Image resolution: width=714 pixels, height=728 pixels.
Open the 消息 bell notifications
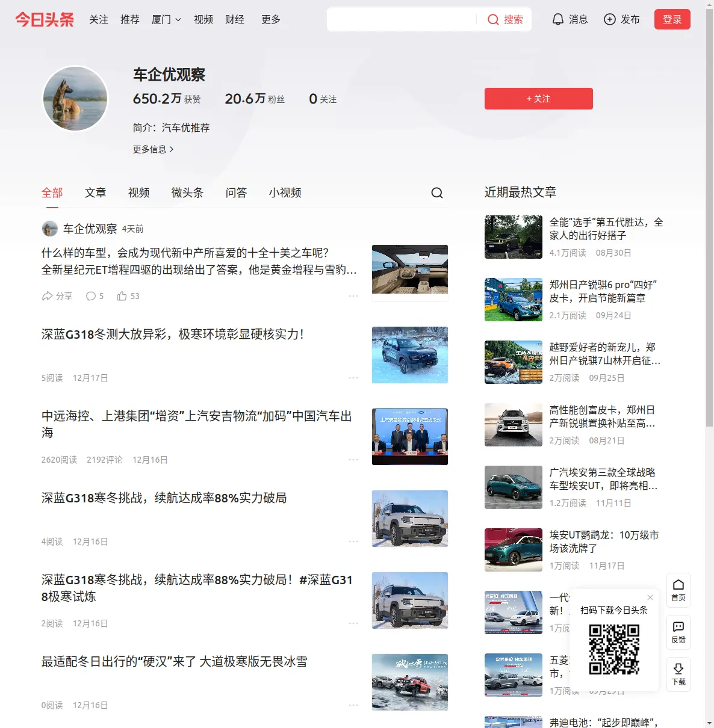570,20
